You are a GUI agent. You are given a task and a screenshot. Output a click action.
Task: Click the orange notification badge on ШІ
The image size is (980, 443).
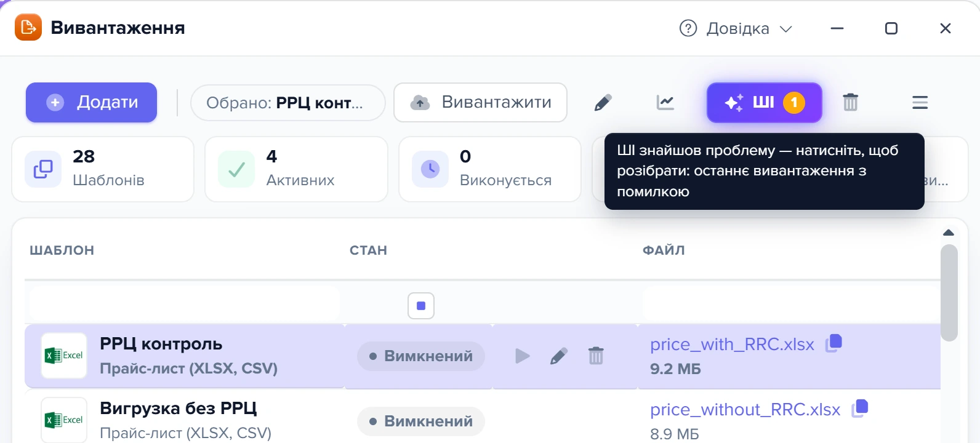[x=794, y=103]
